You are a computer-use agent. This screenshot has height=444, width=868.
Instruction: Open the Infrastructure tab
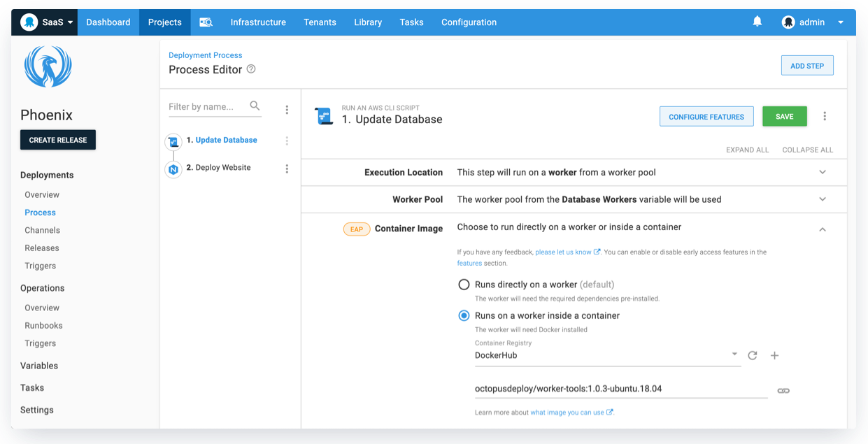[x=258, y=22]
